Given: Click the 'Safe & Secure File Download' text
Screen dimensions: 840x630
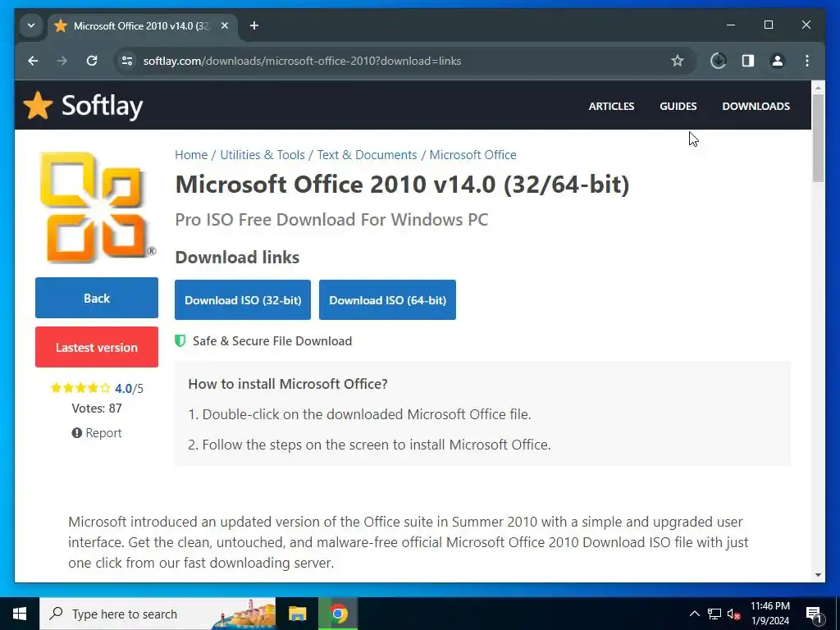Looking at the screenshot, I should click(x=272, y=340).
